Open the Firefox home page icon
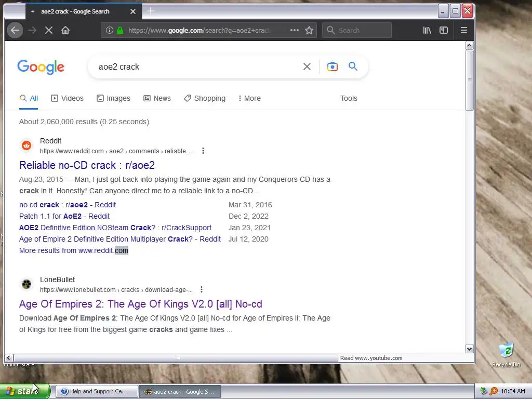Image resolution: width=532 pixels, height=399 pixels. pyautogui.click(x=65, y=30)
